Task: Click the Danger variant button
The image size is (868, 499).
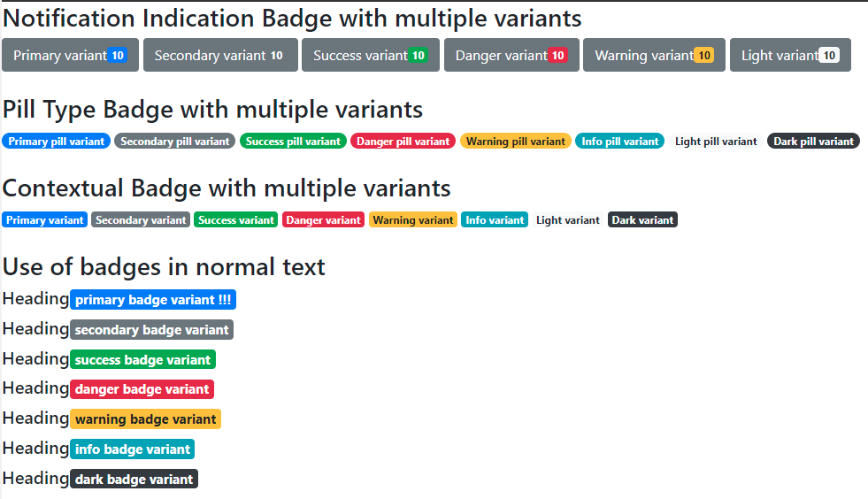Action: (x=511, y=55)
